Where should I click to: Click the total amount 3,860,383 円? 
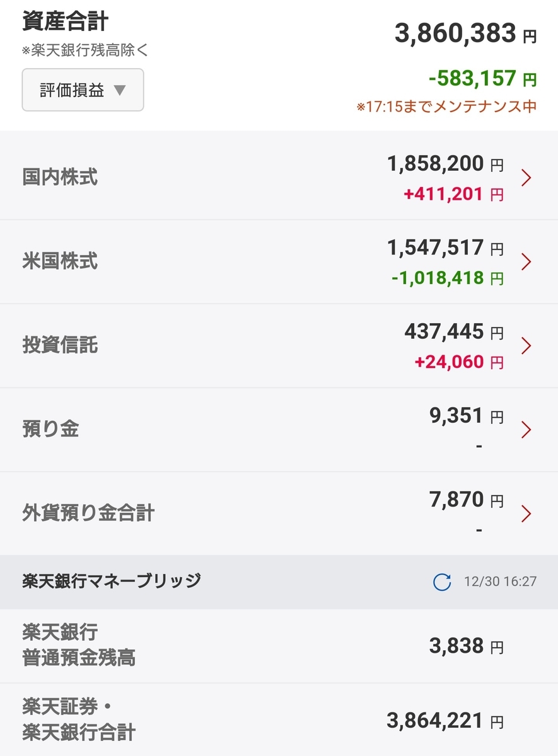[466, 34]
